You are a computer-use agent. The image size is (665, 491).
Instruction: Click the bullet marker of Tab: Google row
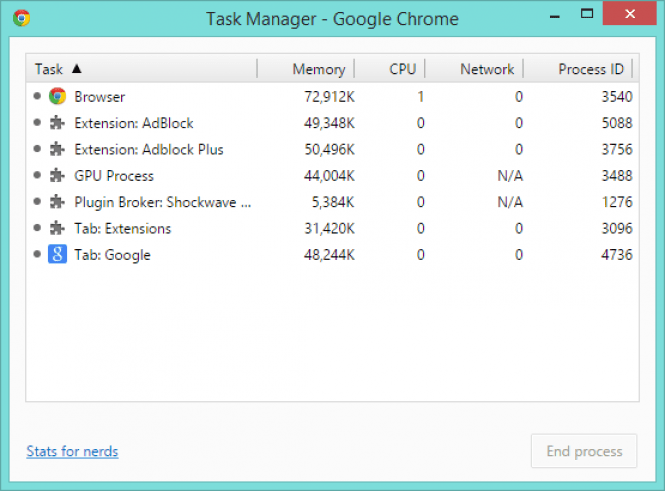[37, 254]
